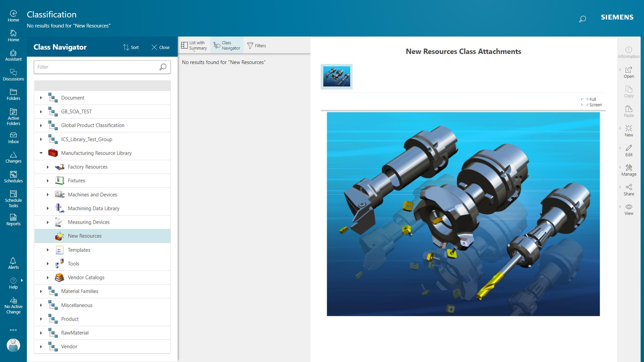Open Discussions in the left sidebar
The image size is (644, 362).
pos(13,74)
